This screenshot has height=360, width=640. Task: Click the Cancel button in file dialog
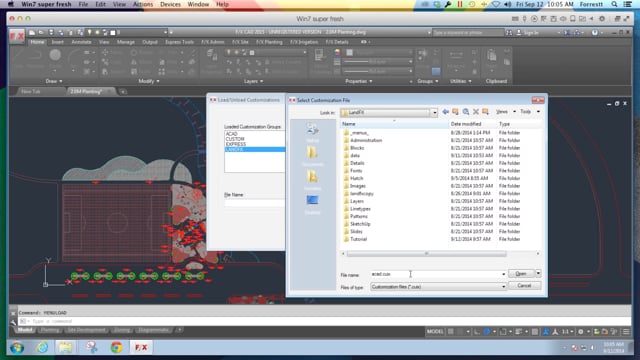(x=524, y=286)
